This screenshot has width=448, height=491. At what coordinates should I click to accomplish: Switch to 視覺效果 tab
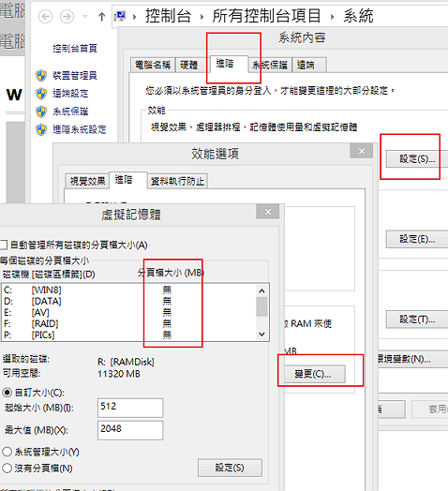click(x=87, y=181)
